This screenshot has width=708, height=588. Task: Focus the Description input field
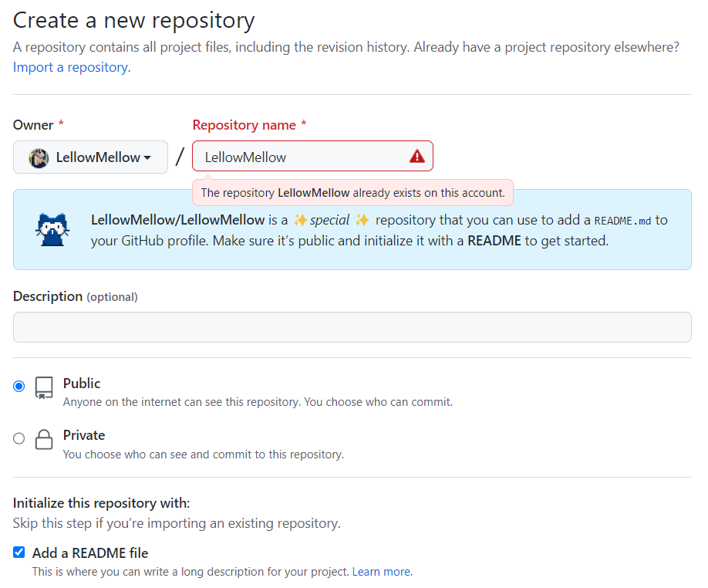coord(352,327)
